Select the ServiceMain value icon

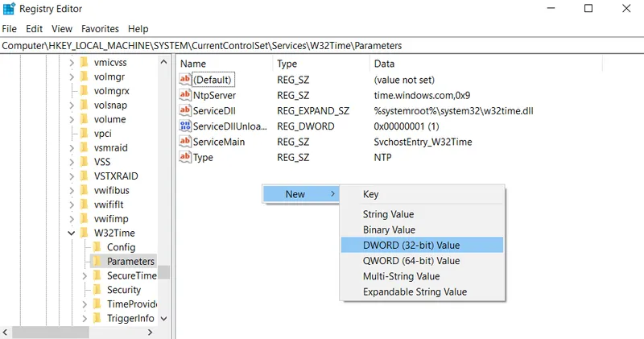click(185, 142)
